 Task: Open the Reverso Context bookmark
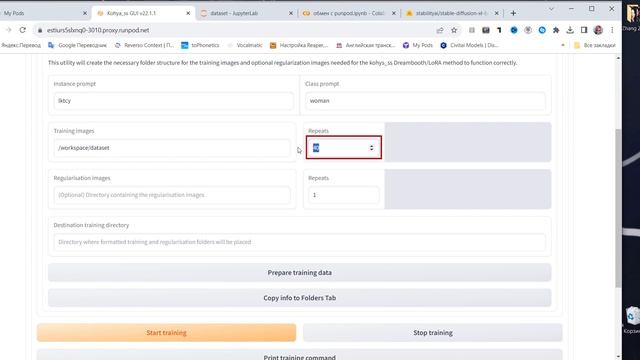(144, 45)
